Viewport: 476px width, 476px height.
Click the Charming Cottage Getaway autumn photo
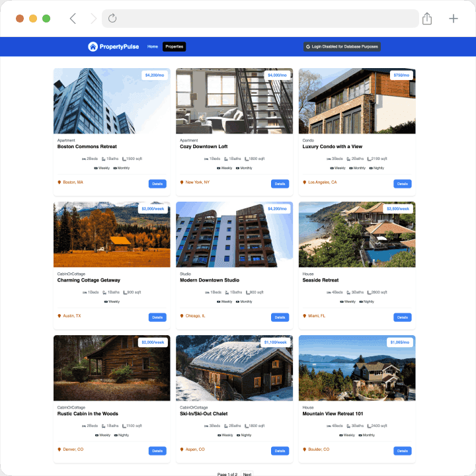click(112, 234)
